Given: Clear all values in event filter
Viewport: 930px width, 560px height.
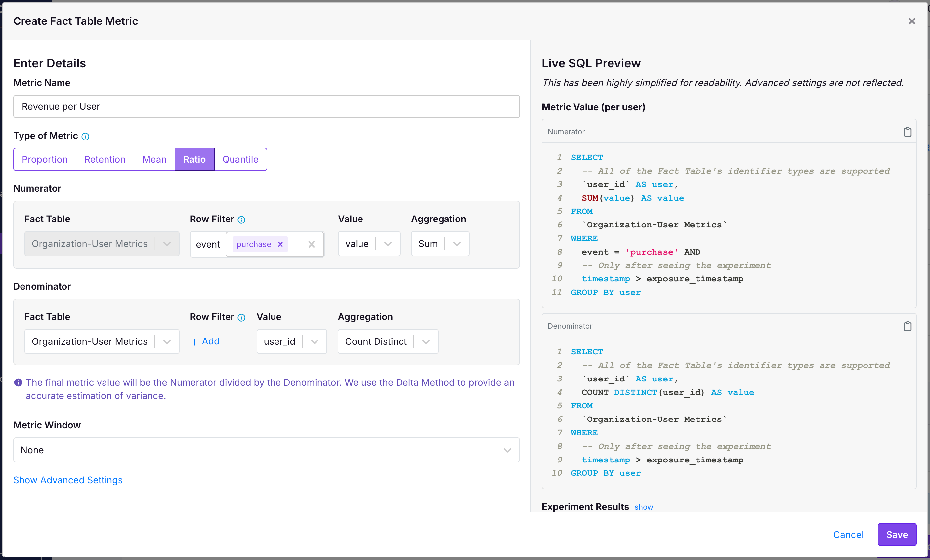Looking at the screenshot, I should click(x=312, y=244).
